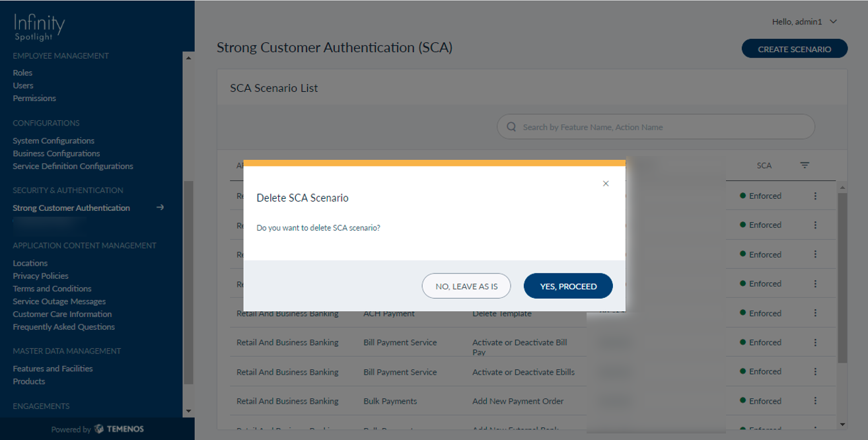
Task: Open Roles in Employee Management
Action: click(x=22, y=73)
